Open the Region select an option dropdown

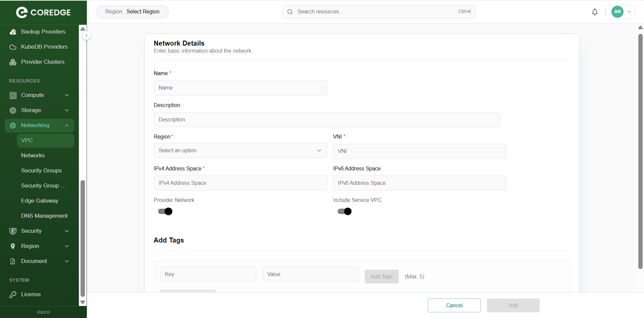240,151
